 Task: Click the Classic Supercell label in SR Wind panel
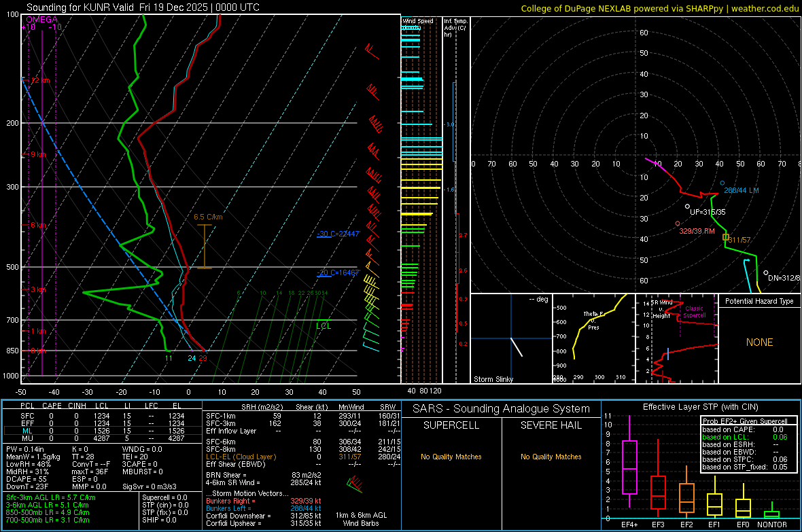coord(695,312)
